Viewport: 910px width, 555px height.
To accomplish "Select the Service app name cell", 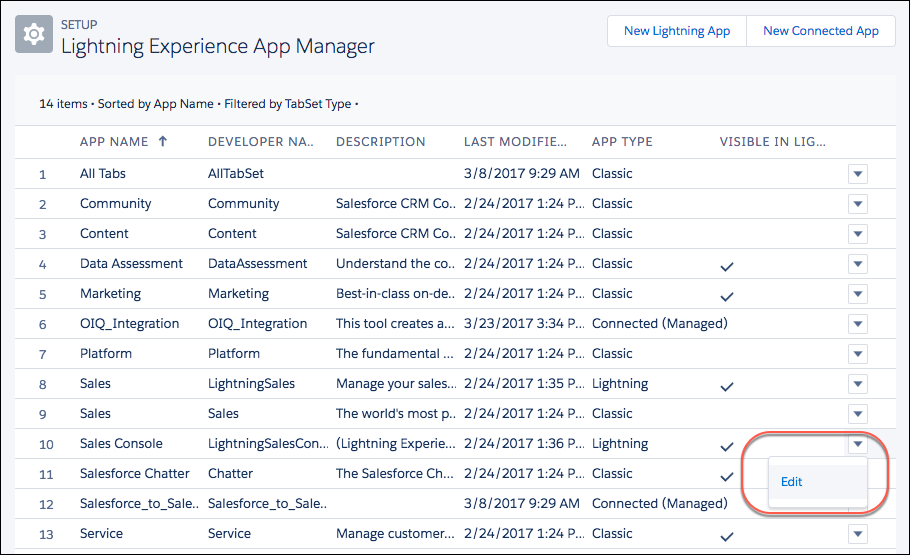I will (x=101, y=534).
